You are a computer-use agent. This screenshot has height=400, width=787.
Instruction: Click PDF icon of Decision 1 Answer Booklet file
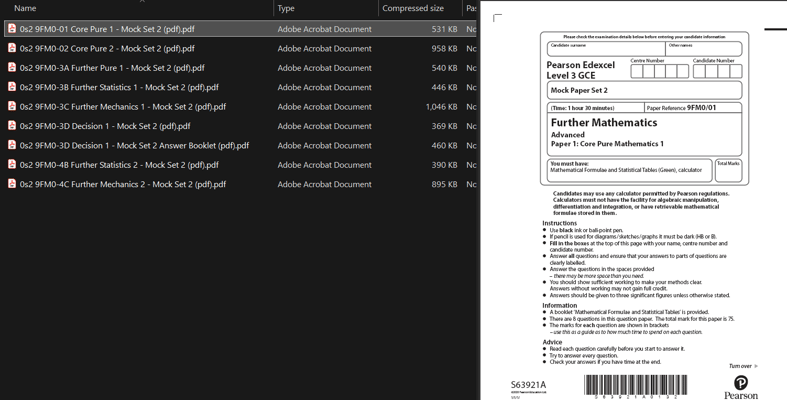point(12,145)
